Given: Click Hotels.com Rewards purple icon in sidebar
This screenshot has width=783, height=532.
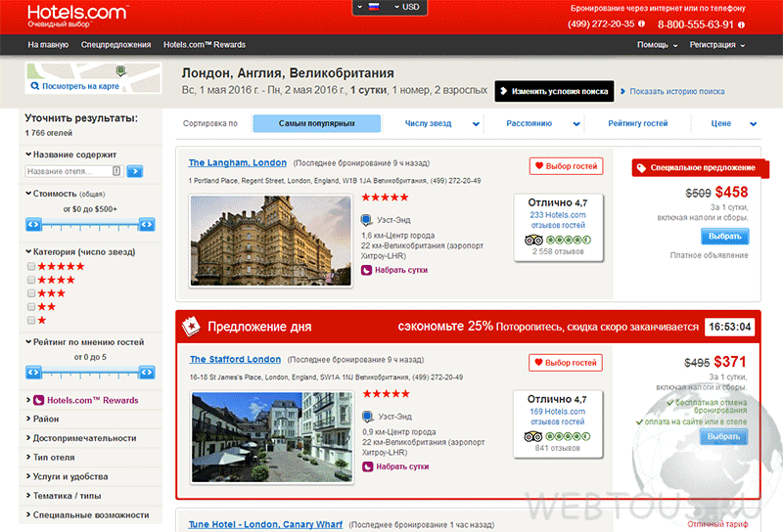Looking at the screenshot, I should click(38, 400).
